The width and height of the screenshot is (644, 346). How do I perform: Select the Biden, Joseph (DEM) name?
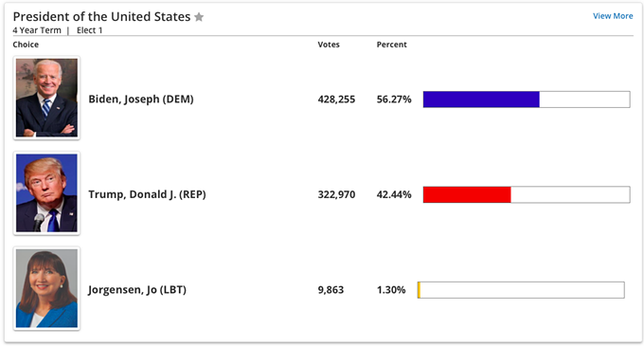[141, 100]
